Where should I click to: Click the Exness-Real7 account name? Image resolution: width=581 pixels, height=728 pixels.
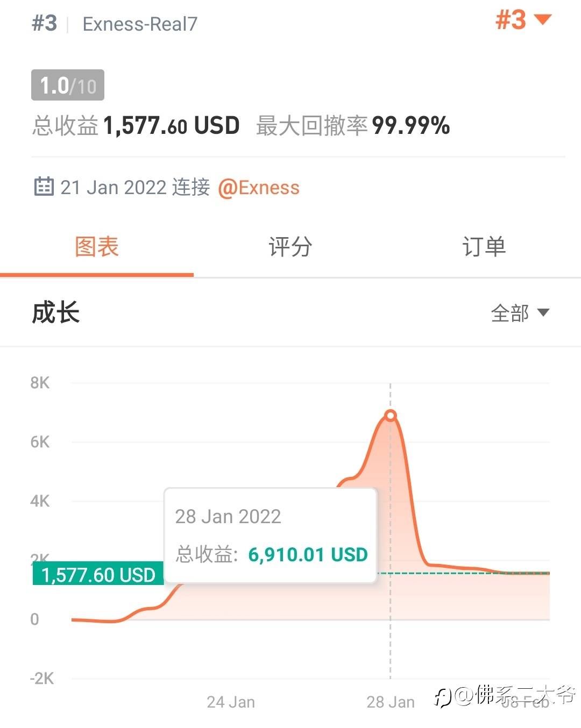140,24
